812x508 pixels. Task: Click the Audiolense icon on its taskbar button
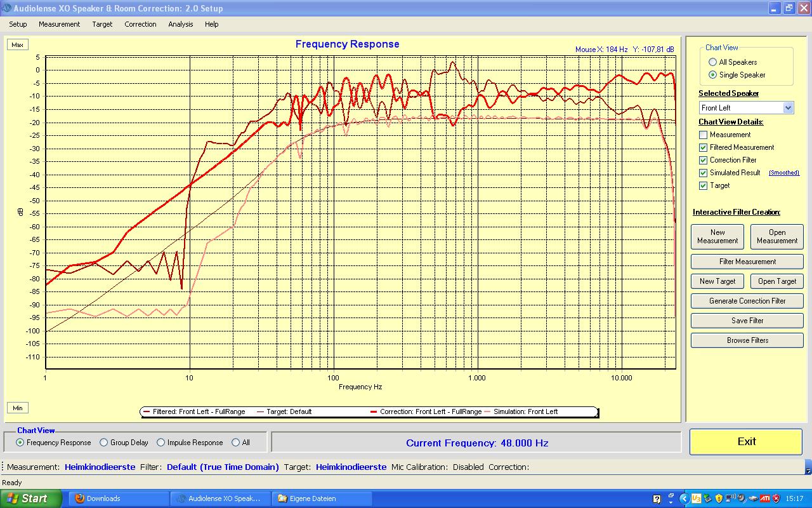(181, 498)
